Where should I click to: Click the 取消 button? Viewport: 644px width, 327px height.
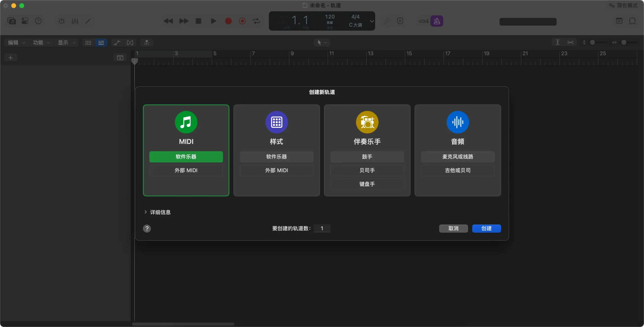click(x=453, y=228)
